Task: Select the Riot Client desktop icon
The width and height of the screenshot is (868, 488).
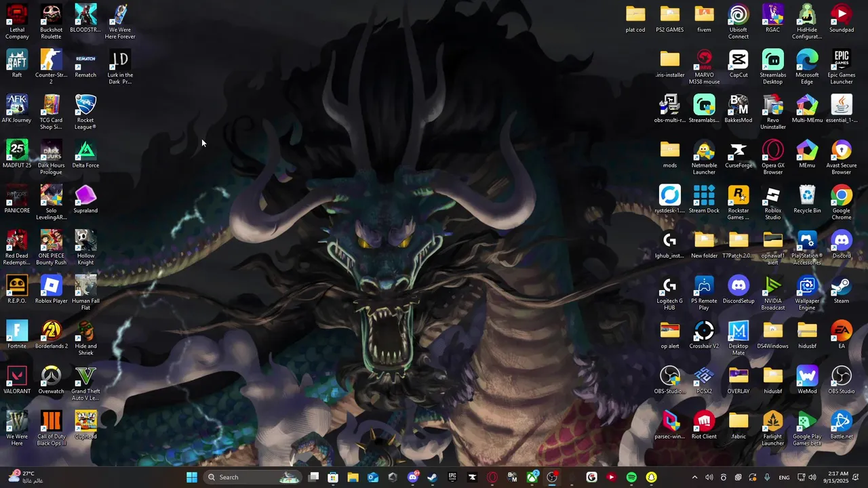Action: [x=704, y=426]
